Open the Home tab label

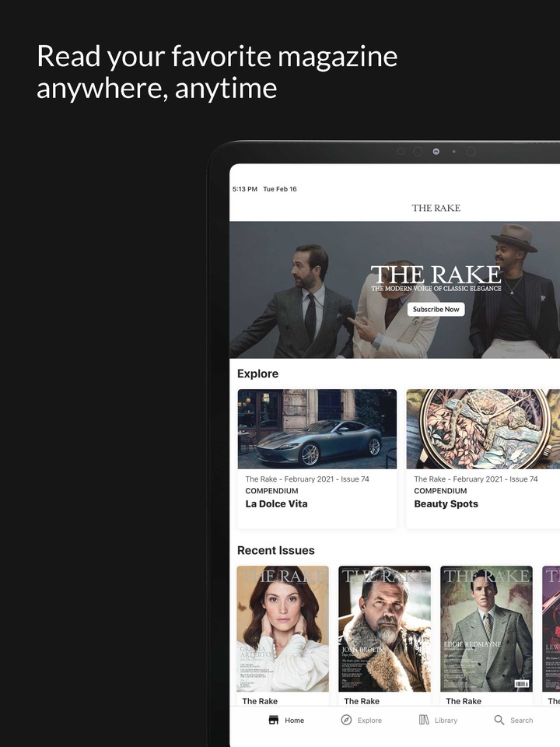[x=294, y=721]
